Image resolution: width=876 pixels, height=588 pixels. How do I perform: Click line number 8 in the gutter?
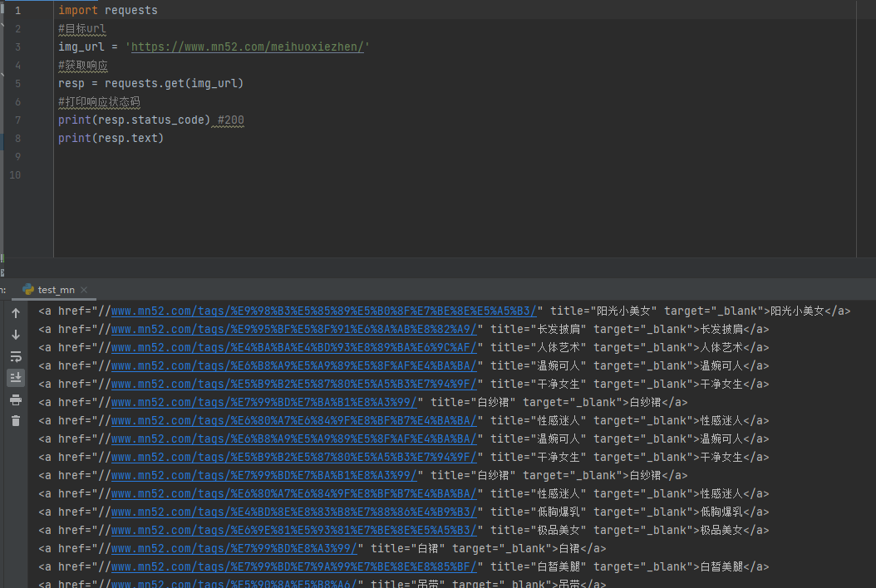18,139
